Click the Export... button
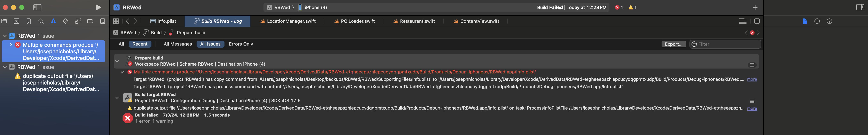Viewport: 868px width, 135px height. pyautogui.click(x=673, y=44)
